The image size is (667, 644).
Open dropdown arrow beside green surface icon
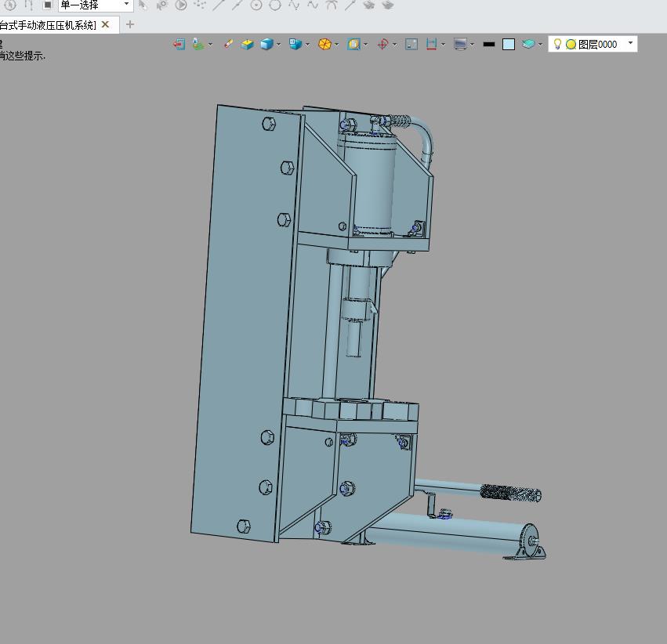click(x=210, y=45)
